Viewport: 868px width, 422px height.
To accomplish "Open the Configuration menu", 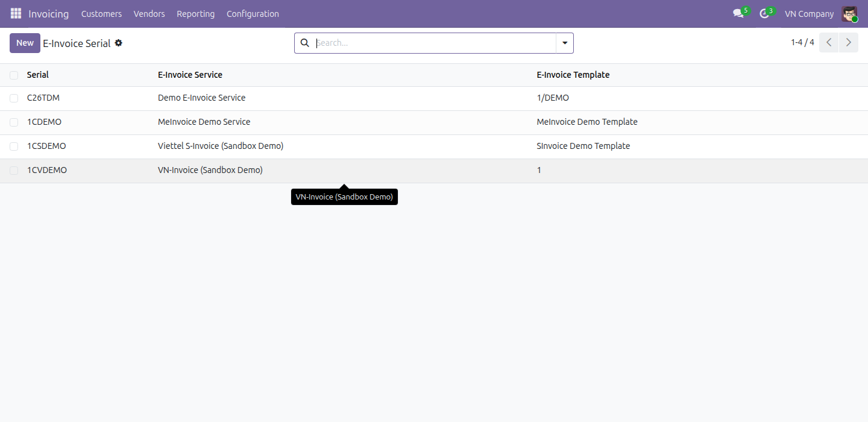I will point(253,13).
